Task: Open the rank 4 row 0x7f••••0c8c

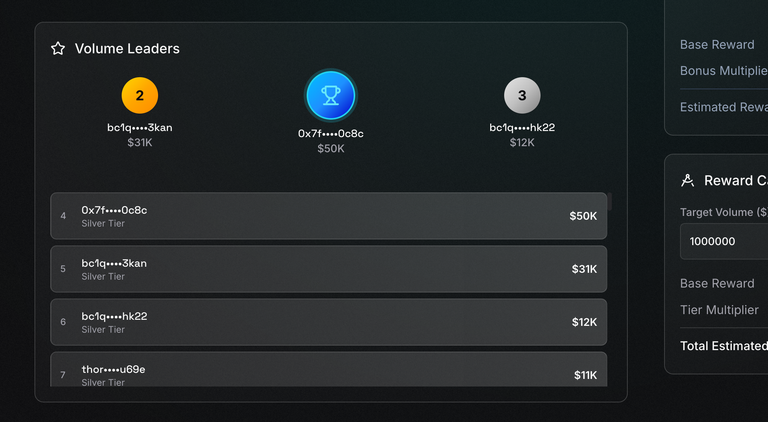Action: [329, 216]
